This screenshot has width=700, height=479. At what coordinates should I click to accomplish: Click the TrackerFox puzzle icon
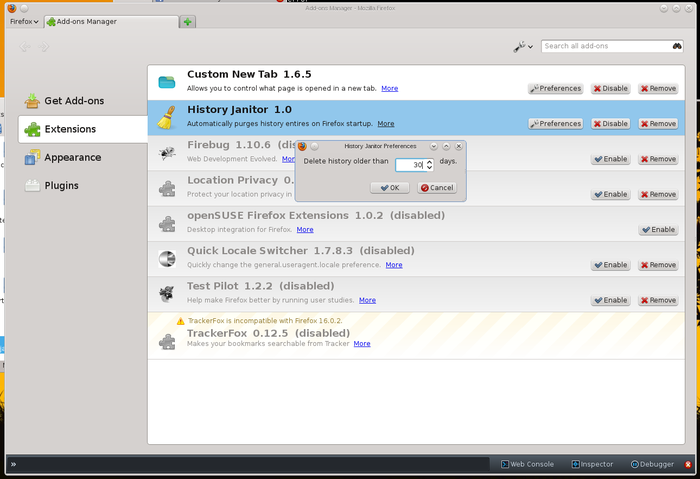click(x=167, y=342)
